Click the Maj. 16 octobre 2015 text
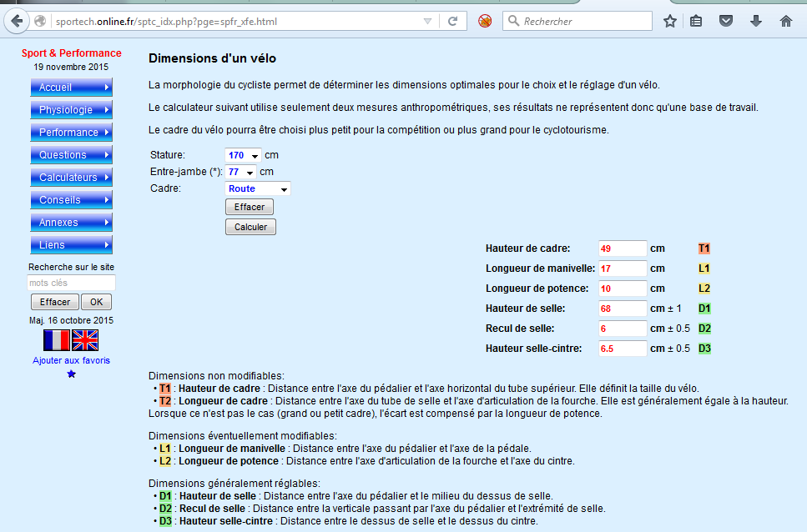The image size is (807, 532). (x=71, y=320)
